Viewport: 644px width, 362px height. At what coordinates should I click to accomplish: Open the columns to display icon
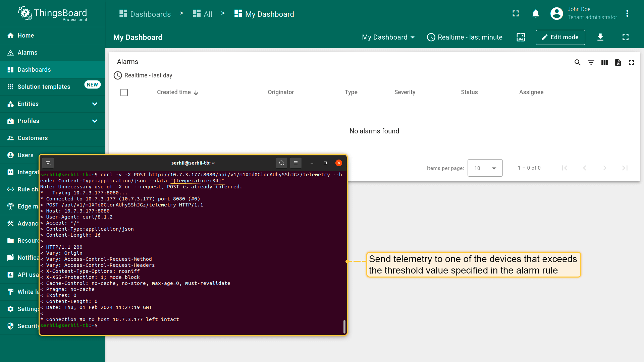604,62
